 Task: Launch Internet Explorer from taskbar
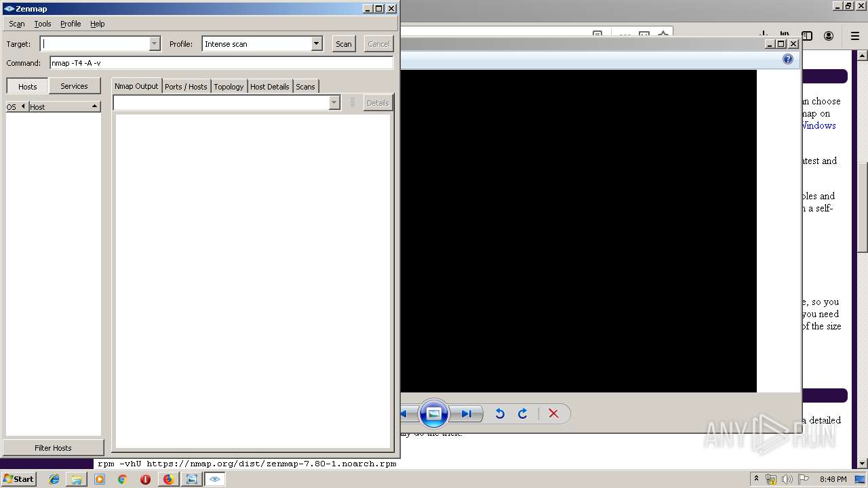tap(54, 479)
